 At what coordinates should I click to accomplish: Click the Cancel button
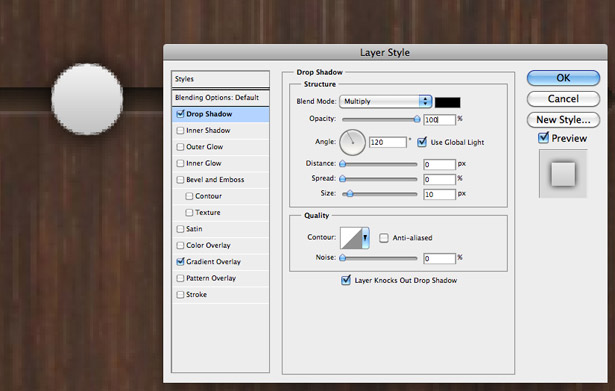click(x=563, y=99)
